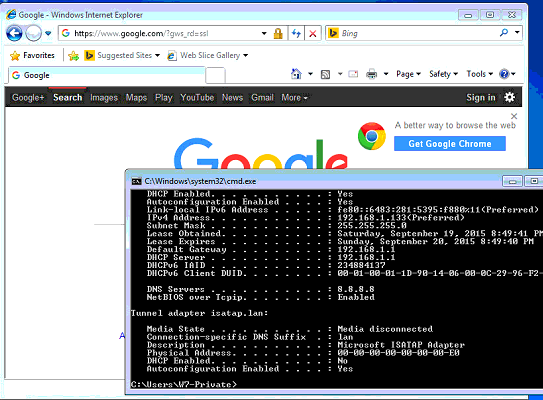Click the security lock icon

[x=278, y=34]
